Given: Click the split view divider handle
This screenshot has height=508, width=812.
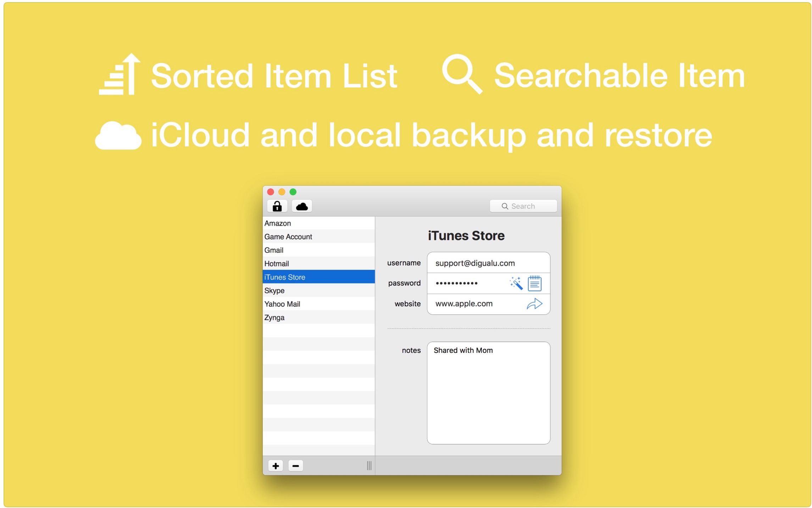Looking at the screenshot, I should (369, 465).
